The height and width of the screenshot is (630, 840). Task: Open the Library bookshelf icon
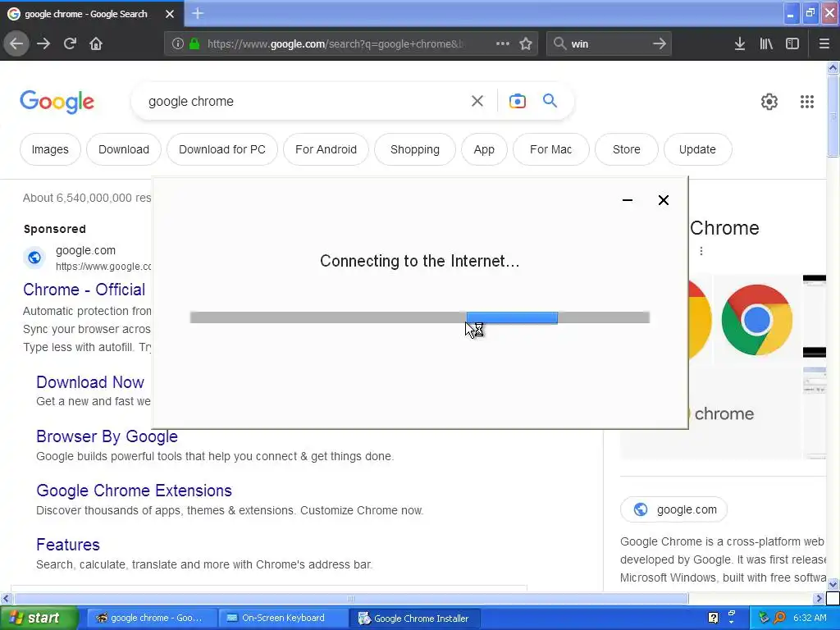point(766,44)
